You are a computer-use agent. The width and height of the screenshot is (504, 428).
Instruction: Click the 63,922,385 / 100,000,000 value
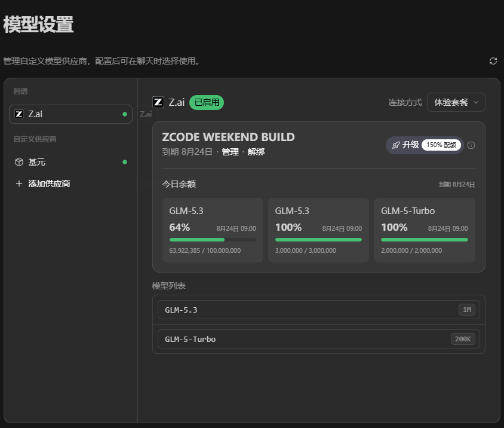tap(205, 250)
